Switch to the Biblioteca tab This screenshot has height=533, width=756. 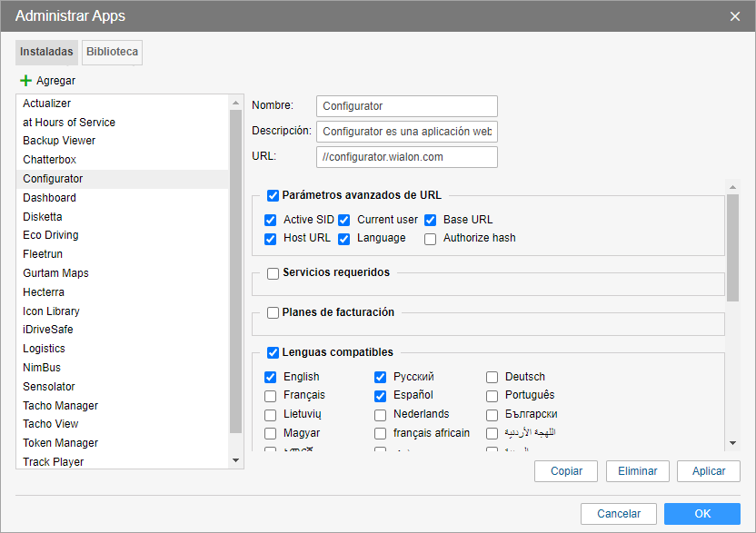tap(112, 53)
